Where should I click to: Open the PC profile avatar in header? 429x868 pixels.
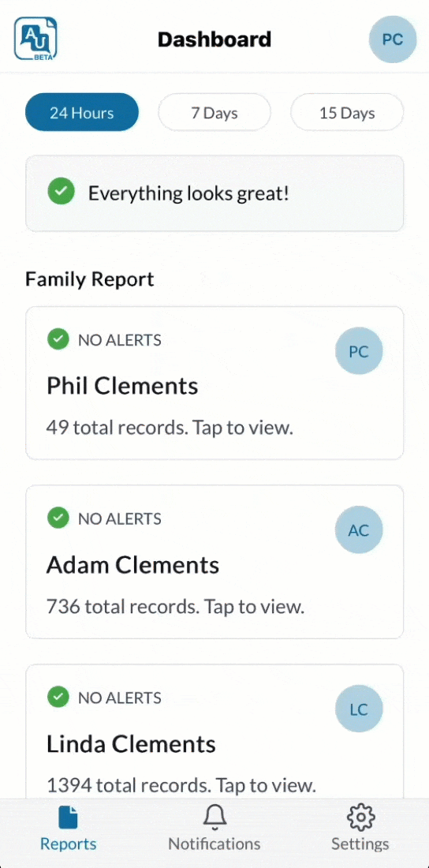coord(393,39)
